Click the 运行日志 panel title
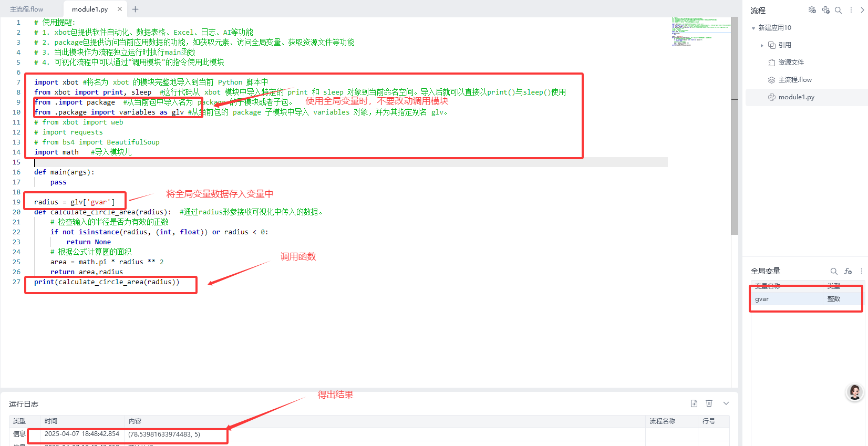 24,404
